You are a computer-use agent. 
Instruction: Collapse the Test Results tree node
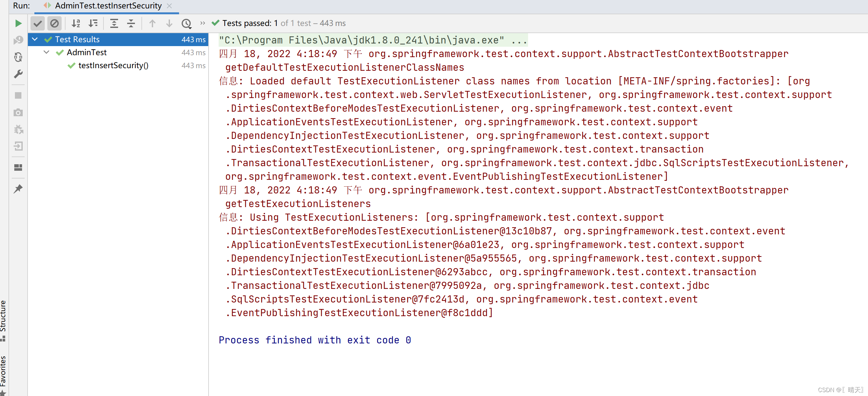35,40
